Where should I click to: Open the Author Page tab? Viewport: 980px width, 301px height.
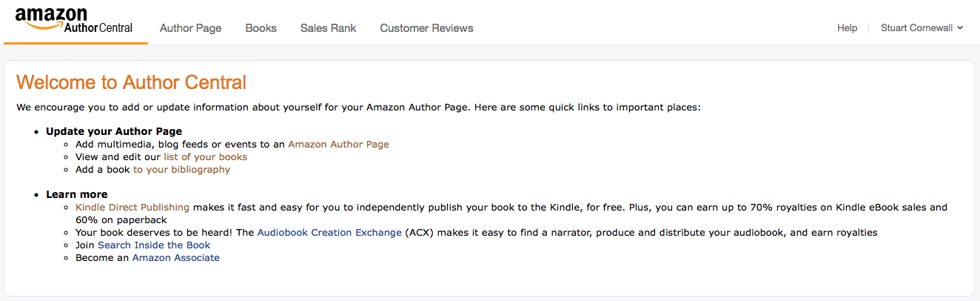pos(190,28)
